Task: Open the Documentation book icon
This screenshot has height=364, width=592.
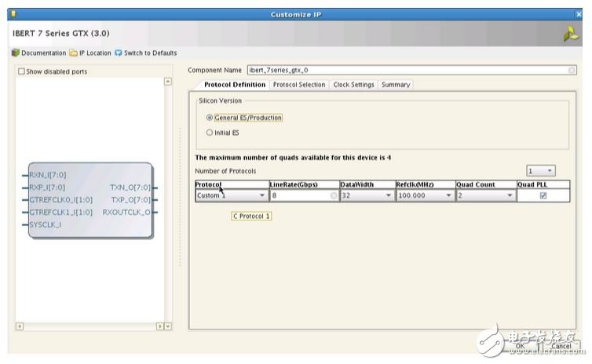Action: point(16,53)
